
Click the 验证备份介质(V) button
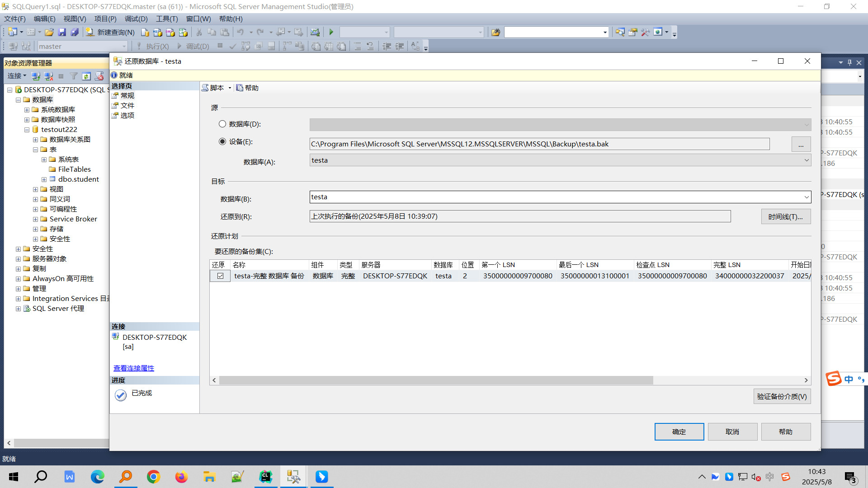[782, 396]
